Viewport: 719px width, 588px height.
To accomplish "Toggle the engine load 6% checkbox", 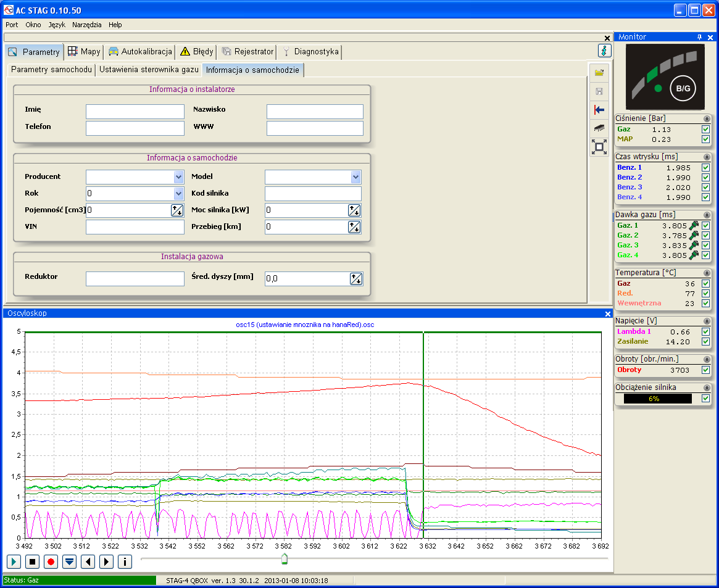I will pyautogui.click(x=705, y=399).
